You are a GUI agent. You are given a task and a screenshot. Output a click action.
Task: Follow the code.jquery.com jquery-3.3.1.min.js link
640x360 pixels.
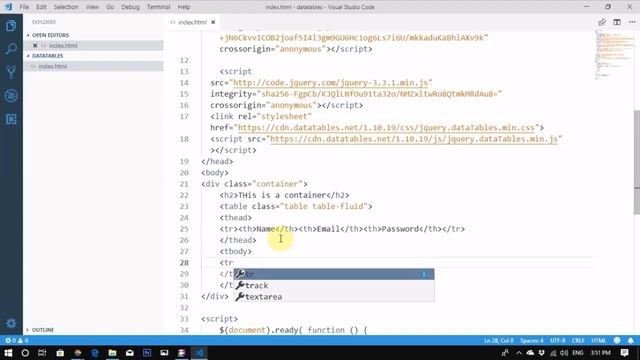coord(330,83)
